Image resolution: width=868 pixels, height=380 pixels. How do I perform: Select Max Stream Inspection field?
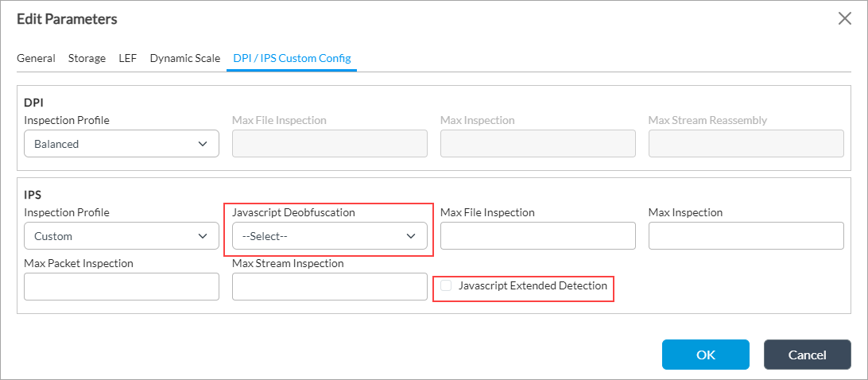click(x=329, y=287)
